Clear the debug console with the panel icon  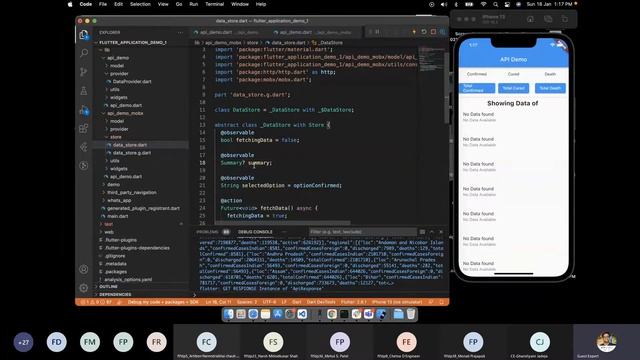pyautogui.click(x=422, y=232)
